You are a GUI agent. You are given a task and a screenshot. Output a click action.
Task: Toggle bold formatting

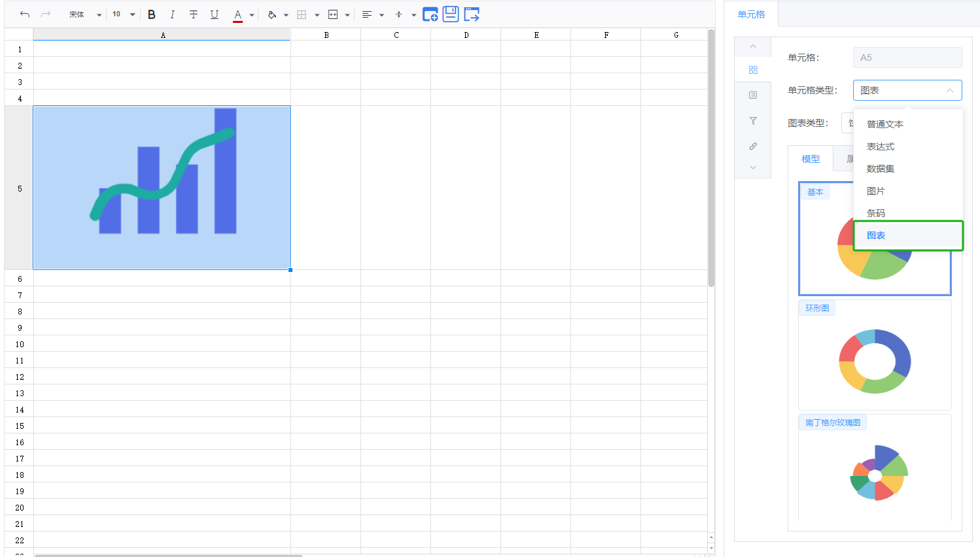coord(151,14)
